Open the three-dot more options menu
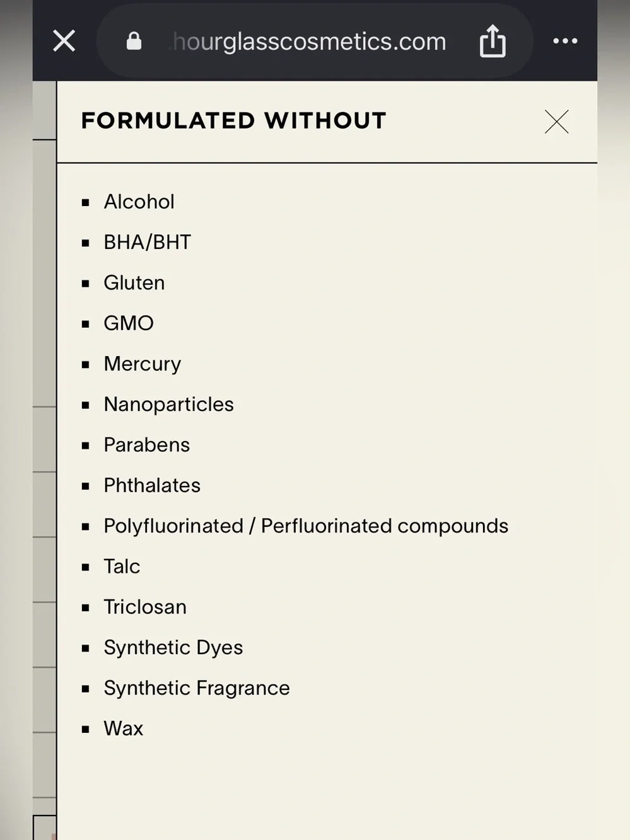 (565, 41)
